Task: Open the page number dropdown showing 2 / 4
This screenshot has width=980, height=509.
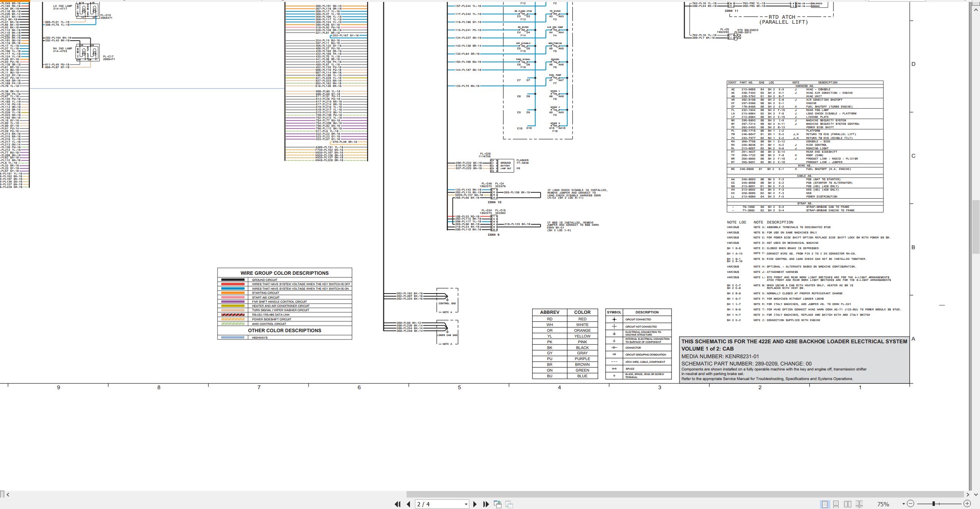Action: coord(466,504)
